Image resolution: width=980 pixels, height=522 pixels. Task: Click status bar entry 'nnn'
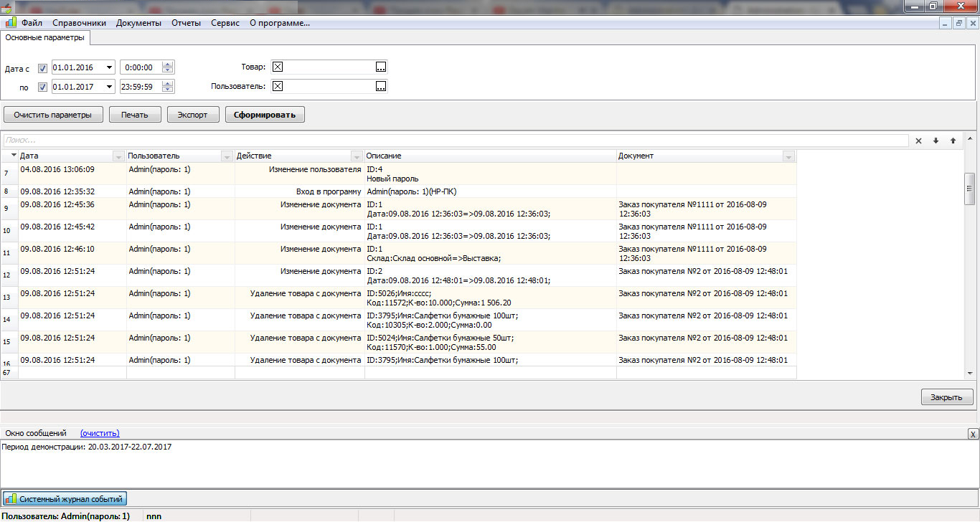154,516
